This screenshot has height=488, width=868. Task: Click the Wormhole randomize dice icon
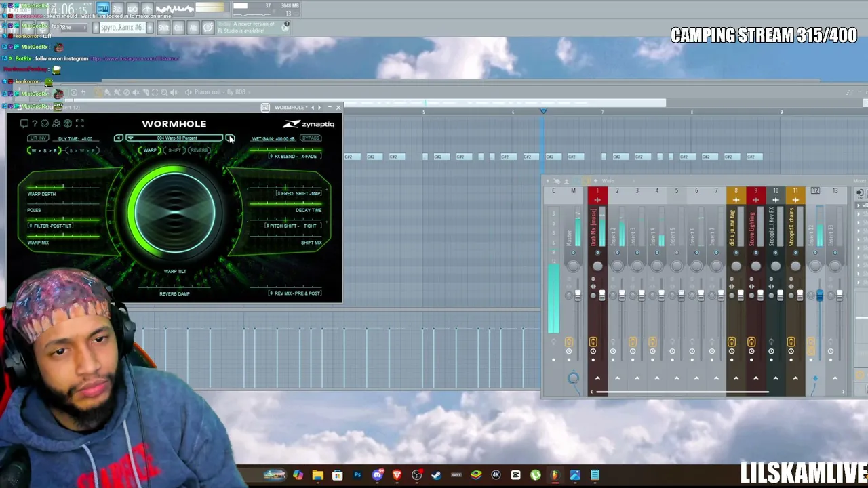tap(67, 123)
